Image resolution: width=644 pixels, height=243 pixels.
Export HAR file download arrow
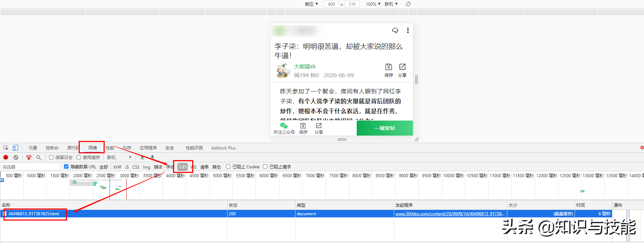click(152, 157)
